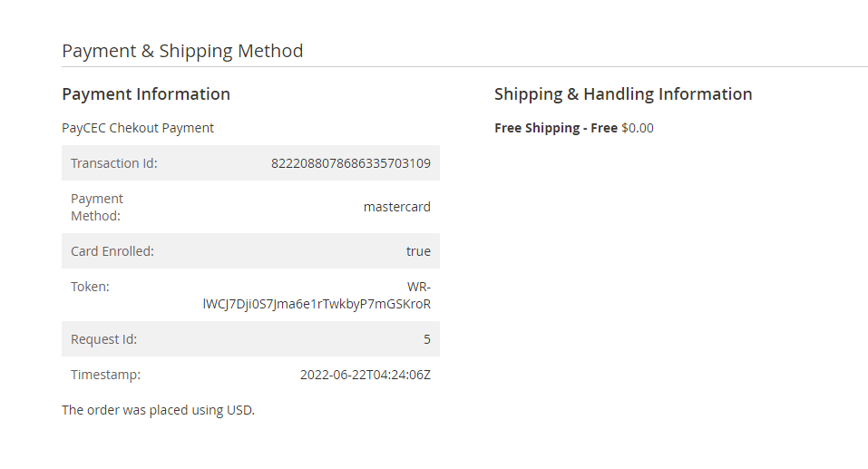Screen dimensions: 868x469
Task: Click the Card Enrolled label
Action: (112, 251)
